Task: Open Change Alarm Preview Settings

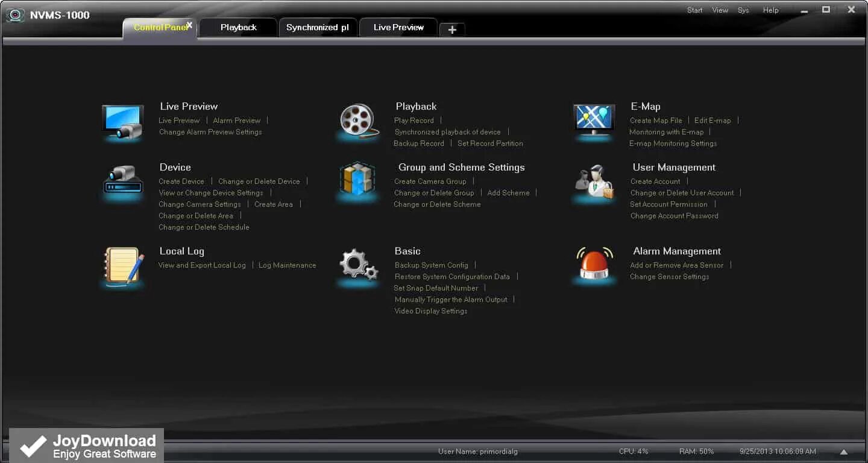Action: 210,132
